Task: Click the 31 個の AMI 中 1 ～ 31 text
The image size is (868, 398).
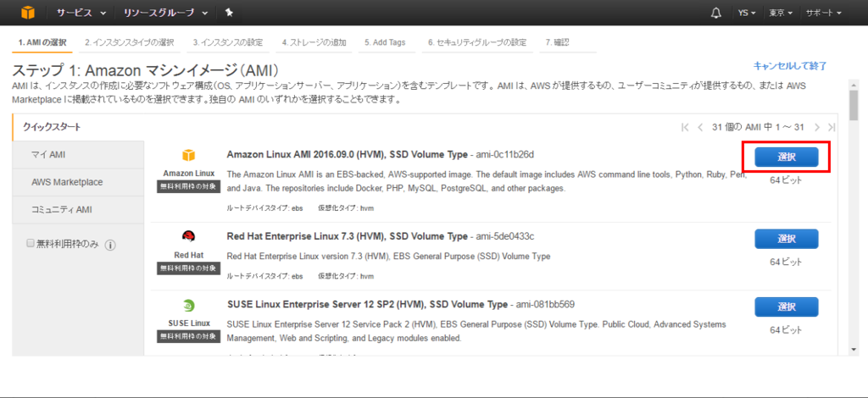Action: (758, 127)
